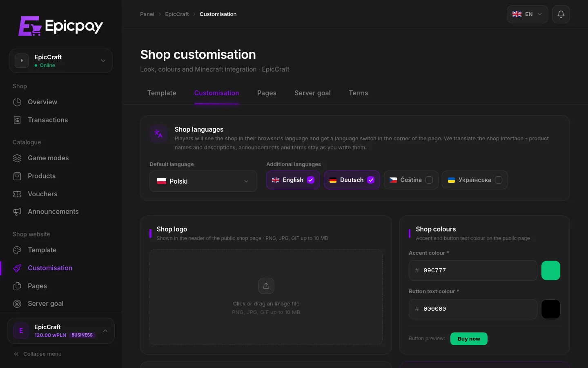The width and height of the screenshot is (588, 368).
Task: Click the Accent colour hex field 09C777
Action: point(473,271)
